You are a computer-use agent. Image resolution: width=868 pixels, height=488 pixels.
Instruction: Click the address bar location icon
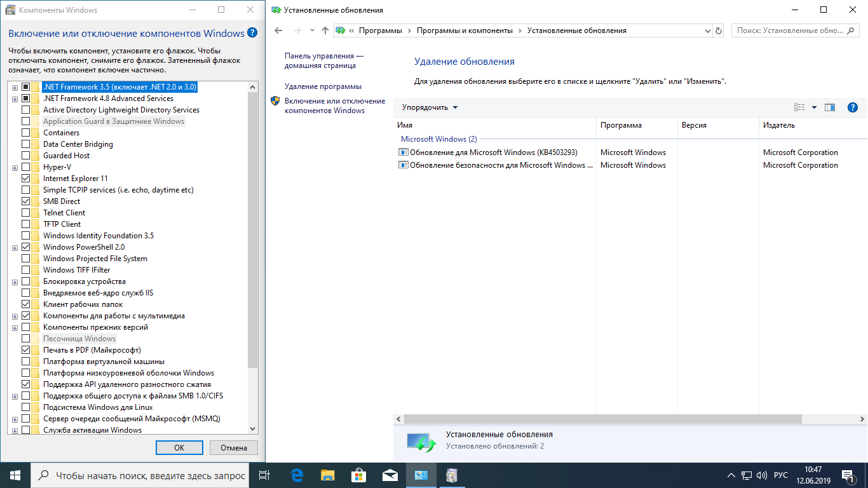[x=340, y=30]
